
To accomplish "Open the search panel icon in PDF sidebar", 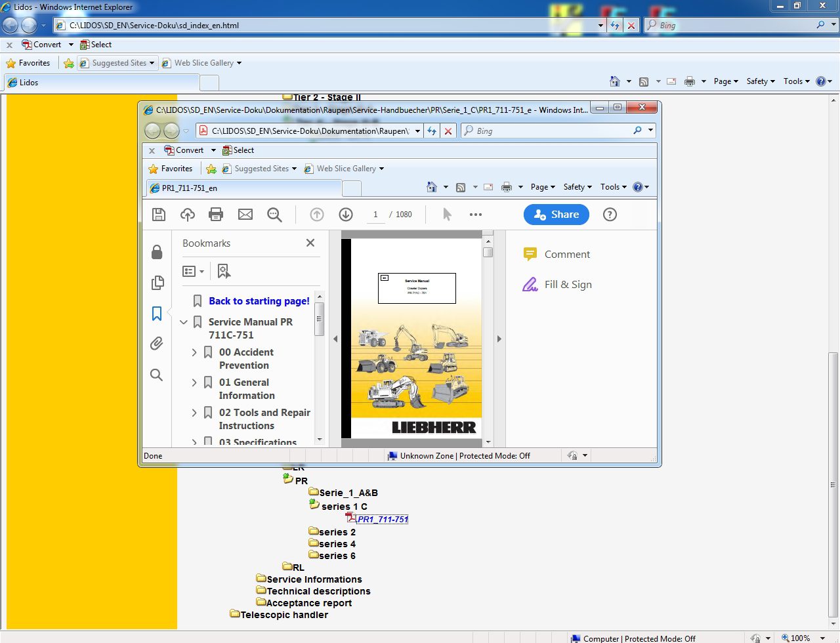I will (156, 375).
